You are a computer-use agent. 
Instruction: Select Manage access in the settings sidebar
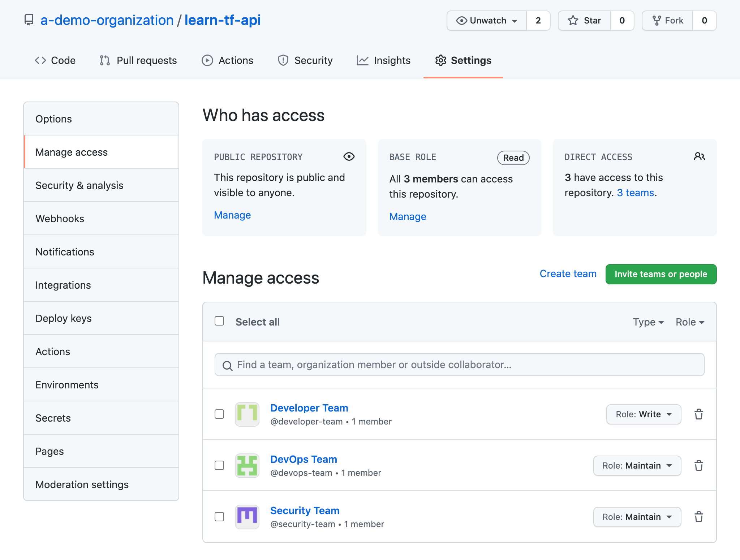[71, 152]
